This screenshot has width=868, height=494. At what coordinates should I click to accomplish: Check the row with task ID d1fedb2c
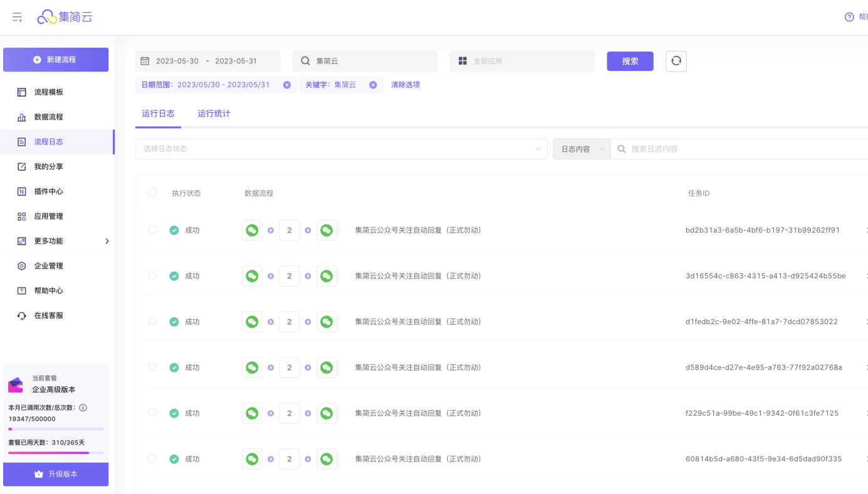pos(152,321)
